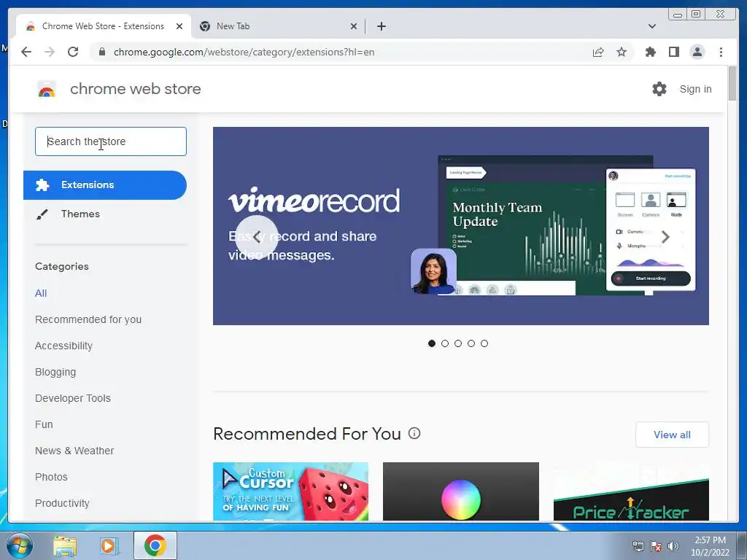Go back using the browser back arrow
747x560 pixels.
[x=26, y=52]
